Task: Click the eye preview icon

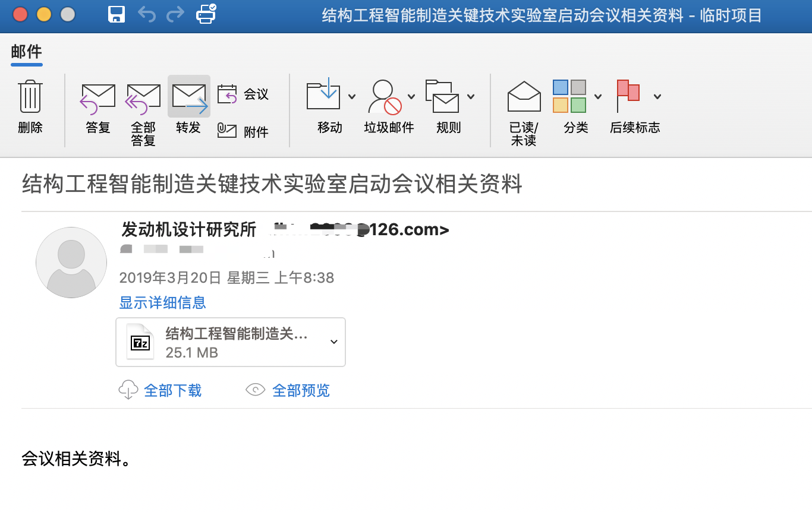Action: point(255,390)
